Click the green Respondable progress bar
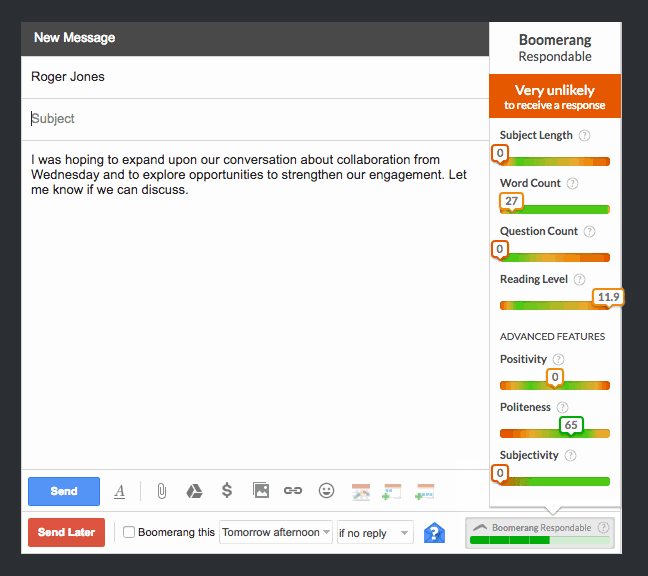Viewport: 648px width, 576px height. coord(539,540)
